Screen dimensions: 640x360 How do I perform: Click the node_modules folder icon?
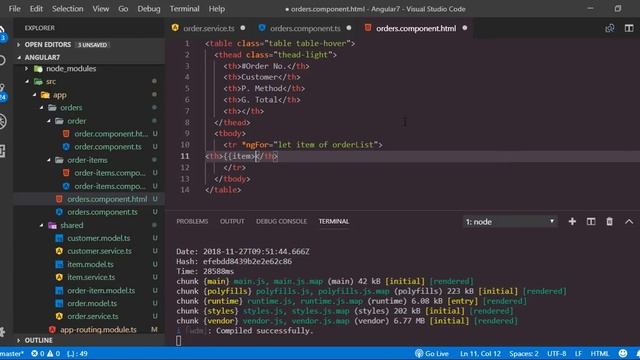pos(38,69)
